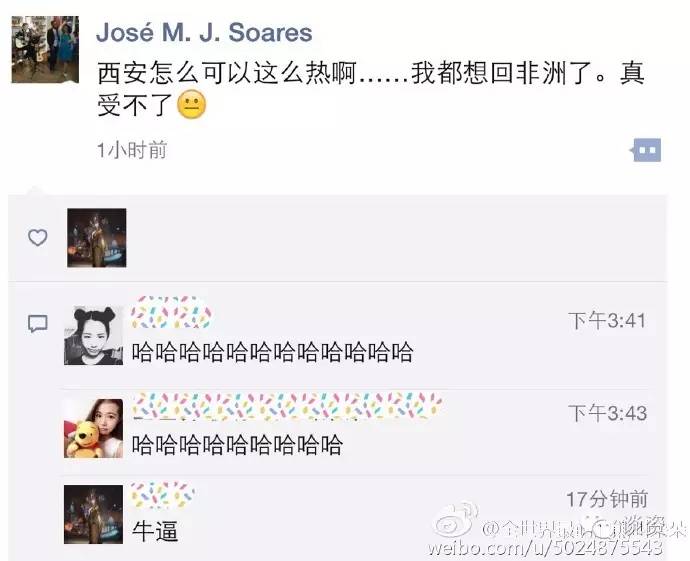Open blurred username of second commenter
Viewport: 690px width, 561px height.
click(287, 406)
